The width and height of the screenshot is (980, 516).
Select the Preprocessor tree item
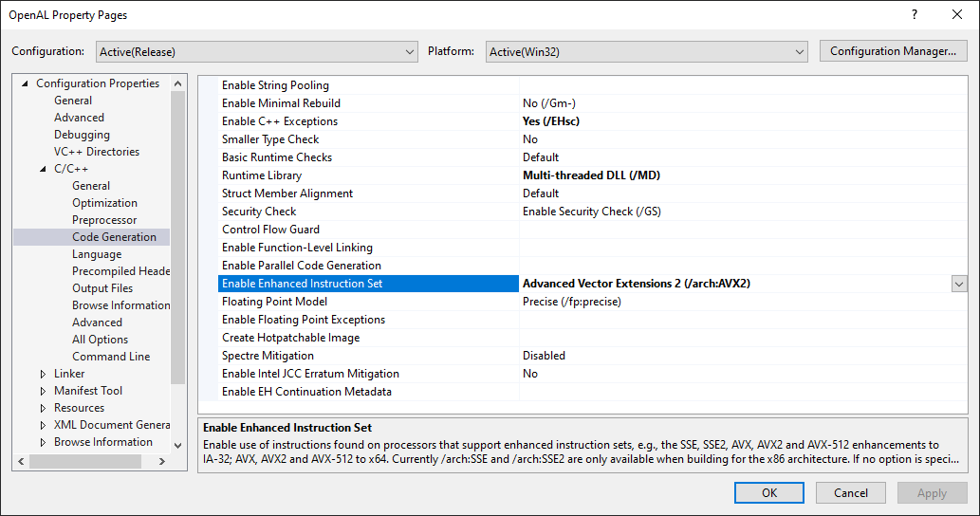coord(104,220)
